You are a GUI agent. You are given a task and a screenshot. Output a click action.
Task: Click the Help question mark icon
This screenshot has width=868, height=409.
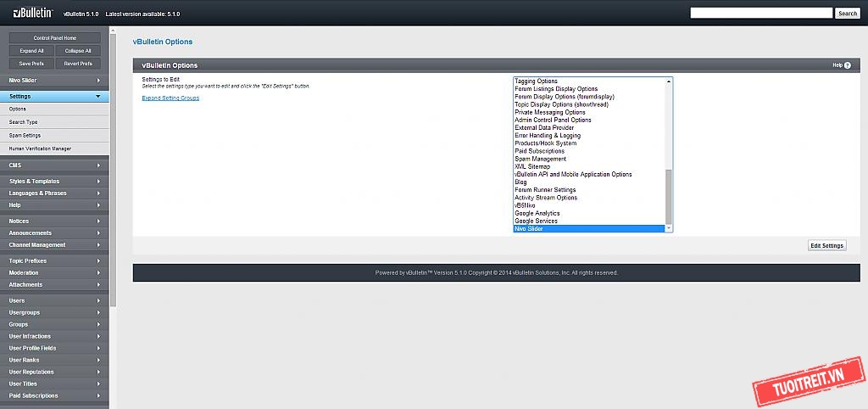(x=847, y=65)
